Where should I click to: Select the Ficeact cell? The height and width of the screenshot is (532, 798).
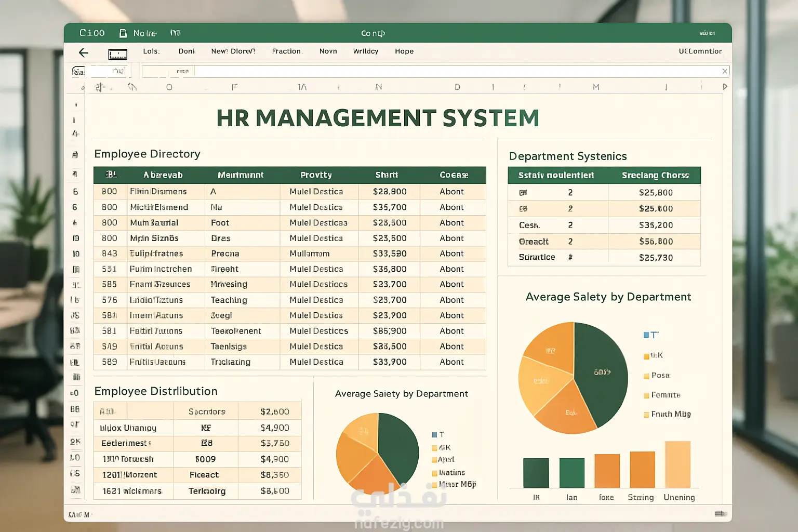pos(206,475)
